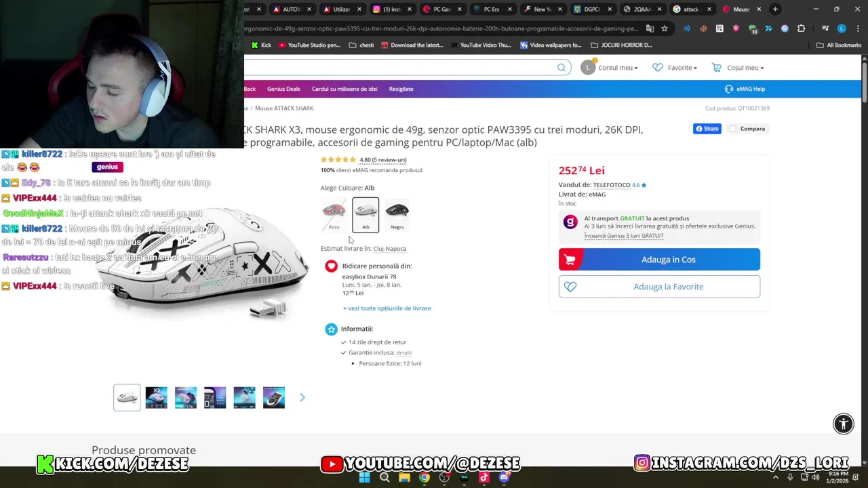Click the red pickup location pin icon
The width and height of the screenshot is (868, 488).
coord(331,266)
